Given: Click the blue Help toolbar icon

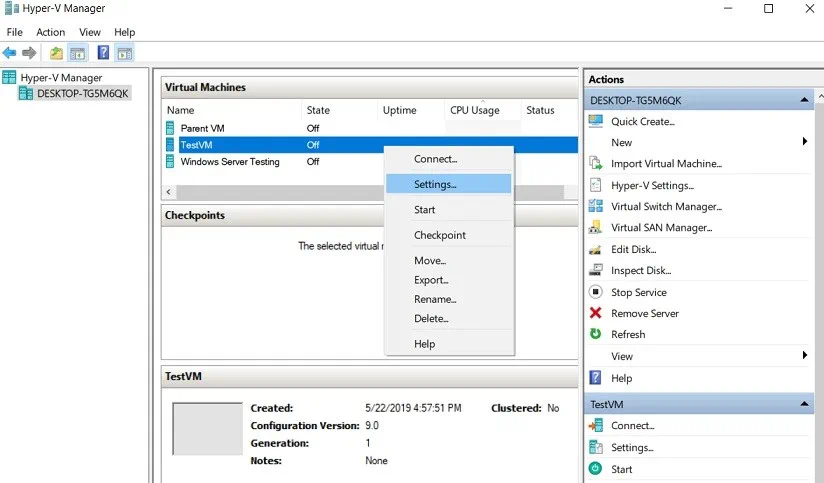Looking at the screenshot, I should (x=103, y=53).
